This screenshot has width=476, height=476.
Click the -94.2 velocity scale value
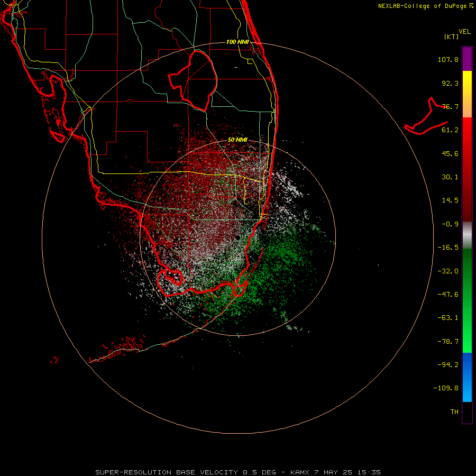coord(448,365)
